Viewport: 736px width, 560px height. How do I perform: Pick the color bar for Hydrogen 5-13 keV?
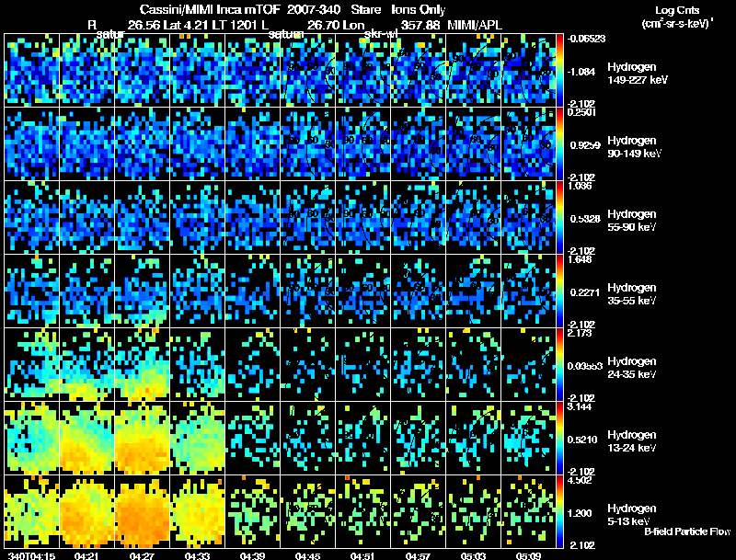pos(559,511)
